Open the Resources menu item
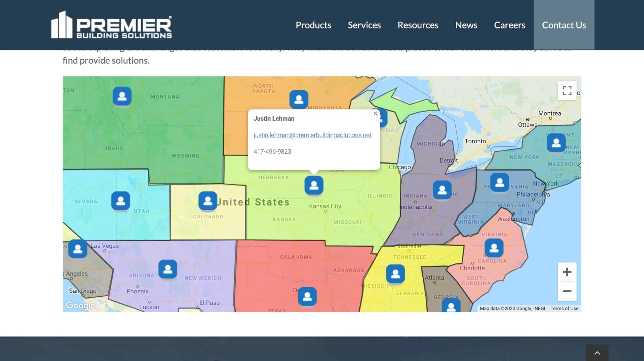Screen dimensions: 644x361 [418, 25]
